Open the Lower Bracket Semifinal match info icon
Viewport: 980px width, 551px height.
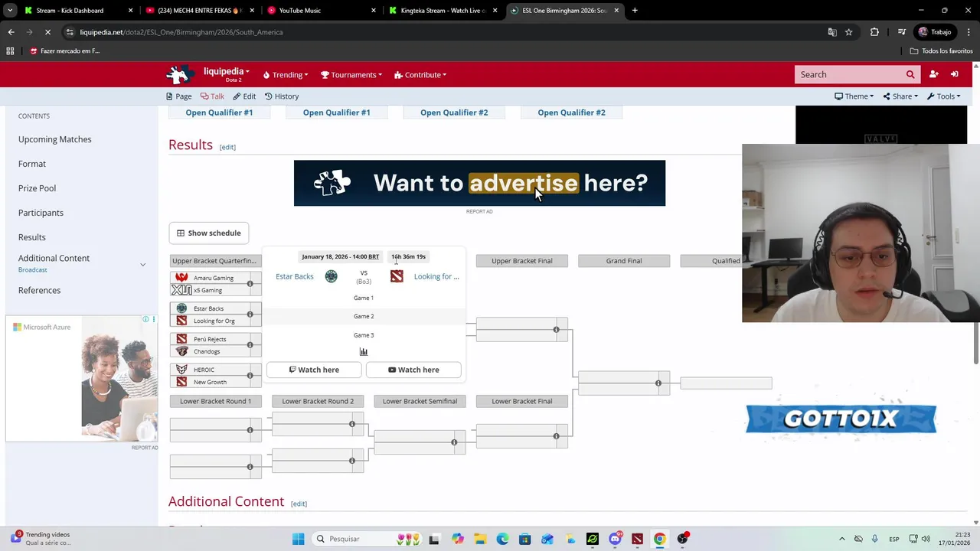454,442
